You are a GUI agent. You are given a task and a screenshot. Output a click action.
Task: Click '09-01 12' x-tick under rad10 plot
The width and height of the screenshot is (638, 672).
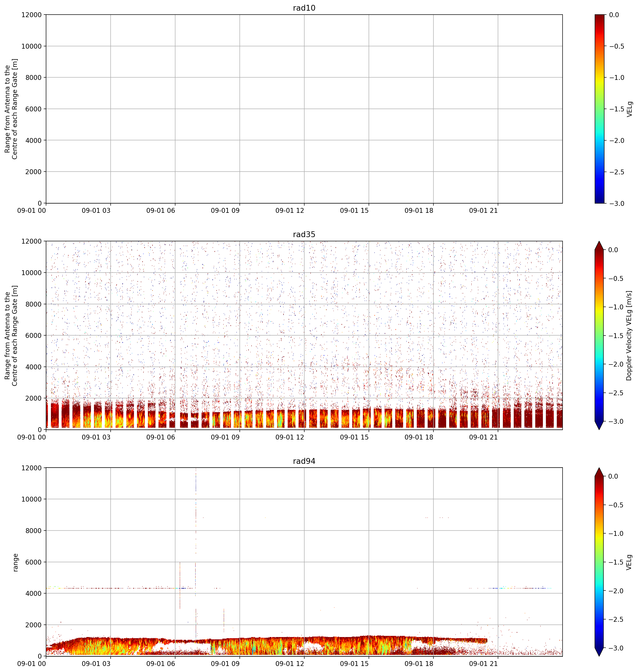pos(290,211)
